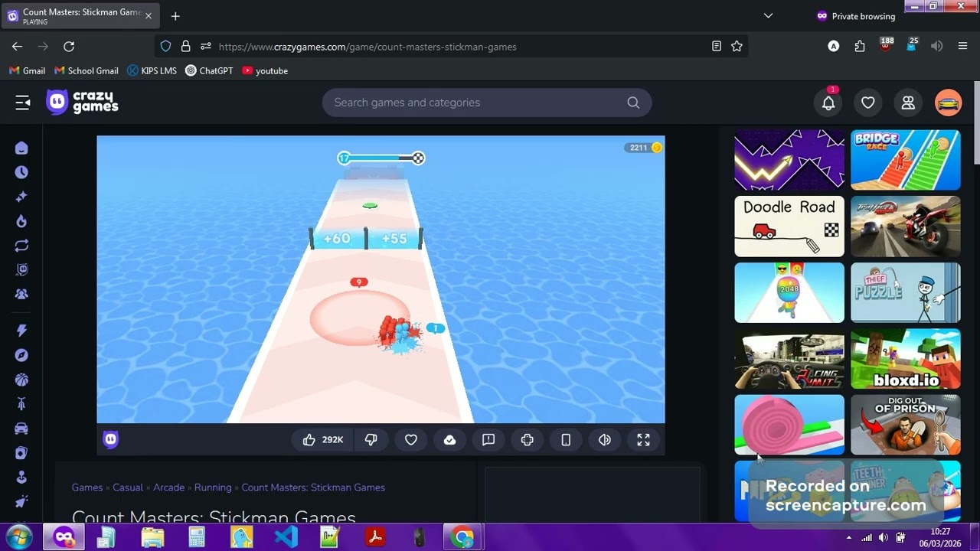
Task: Open basketball category icon
Action: click(21, 380)
